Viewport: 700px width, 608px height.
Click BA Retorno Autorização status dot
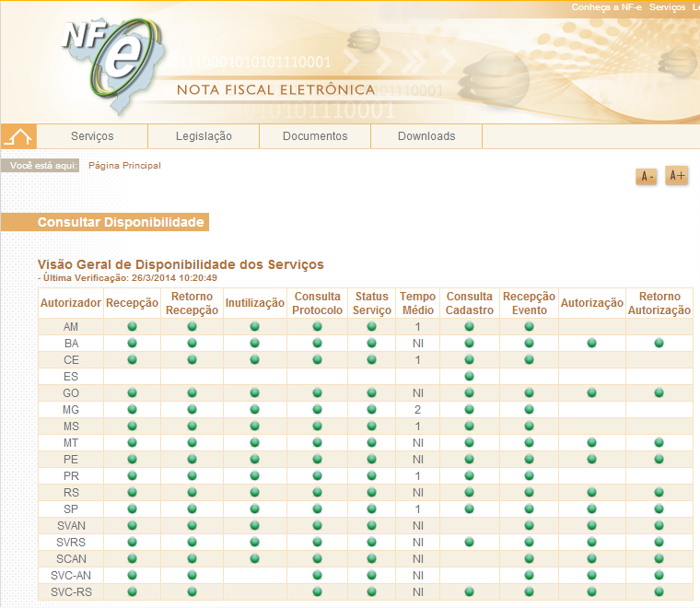(659, 343)
